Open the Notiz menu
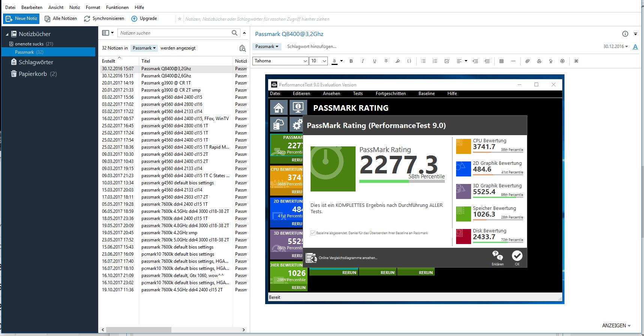 tap(75, 7)
